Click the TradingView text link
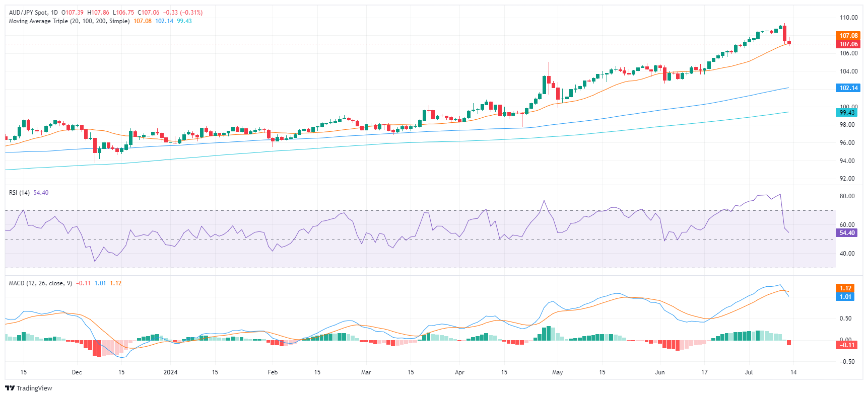This screenshot has height=397, width=868. tap(34, 388)
